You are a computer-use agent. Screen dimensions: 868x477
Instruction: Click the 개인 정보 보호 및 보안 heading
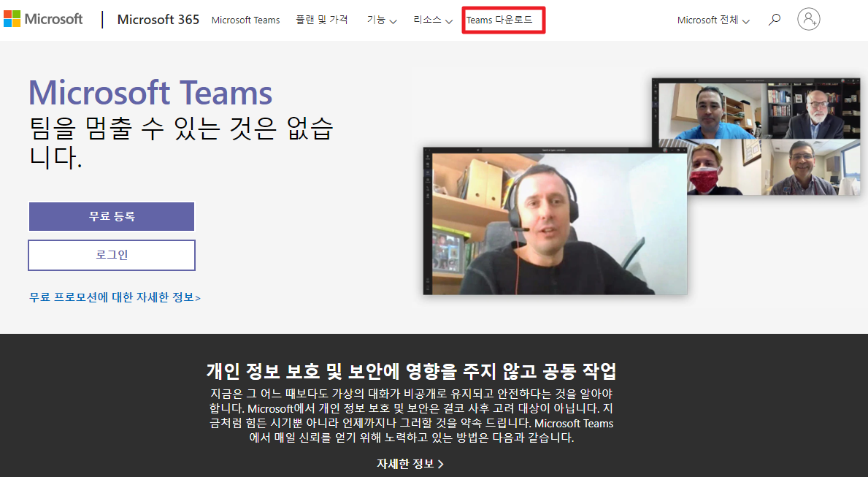(x=411, y=370)
